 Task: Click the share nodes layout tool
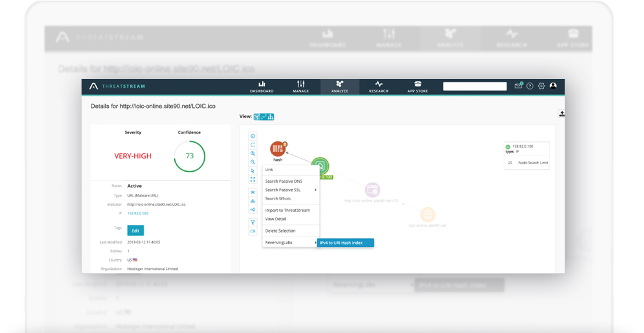(253, 210)
